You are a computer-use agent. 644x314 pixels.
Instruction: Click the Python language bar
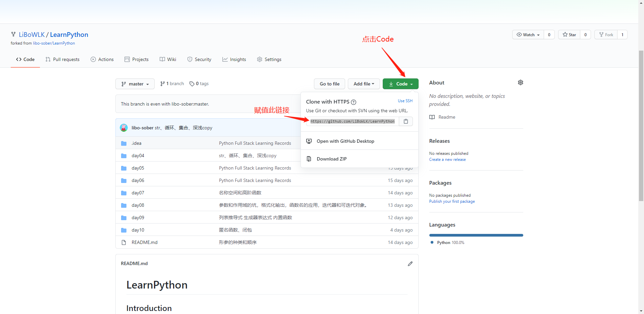click(476, 235)
